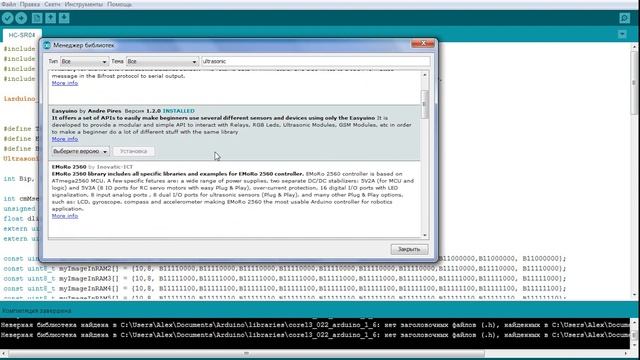Click the myImageInRAM3 code line
This screenshot has height=360, width=640.
(284, 278)
